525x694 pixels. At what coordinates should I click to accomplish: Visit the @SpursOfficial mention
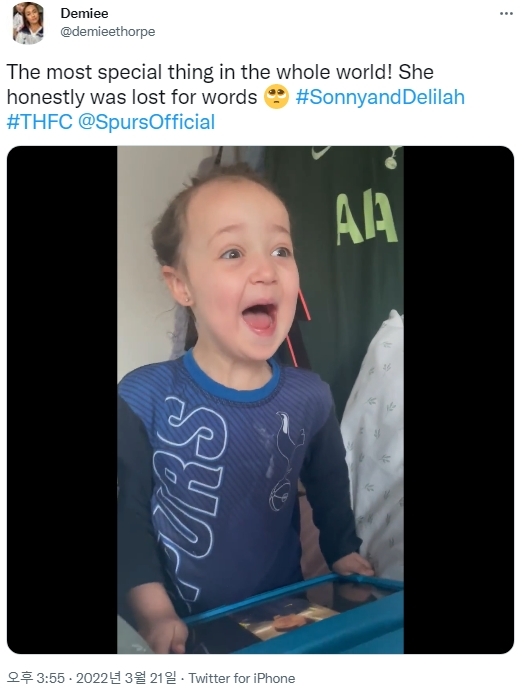(147, 122)
